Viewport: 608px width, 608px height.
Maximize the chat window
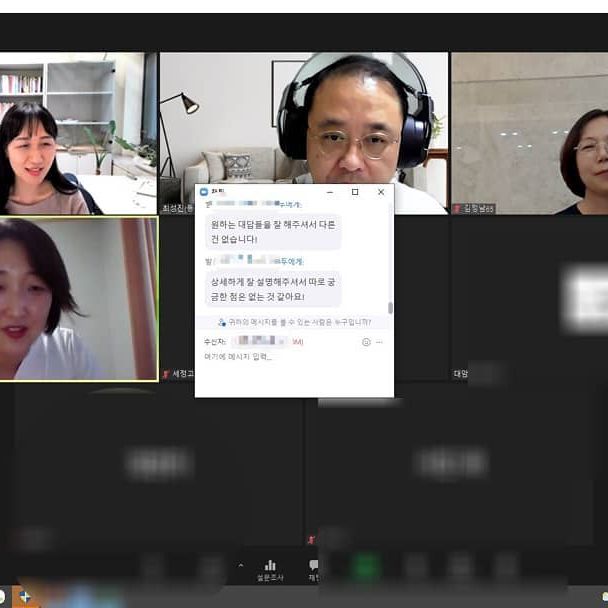[355, 191]
